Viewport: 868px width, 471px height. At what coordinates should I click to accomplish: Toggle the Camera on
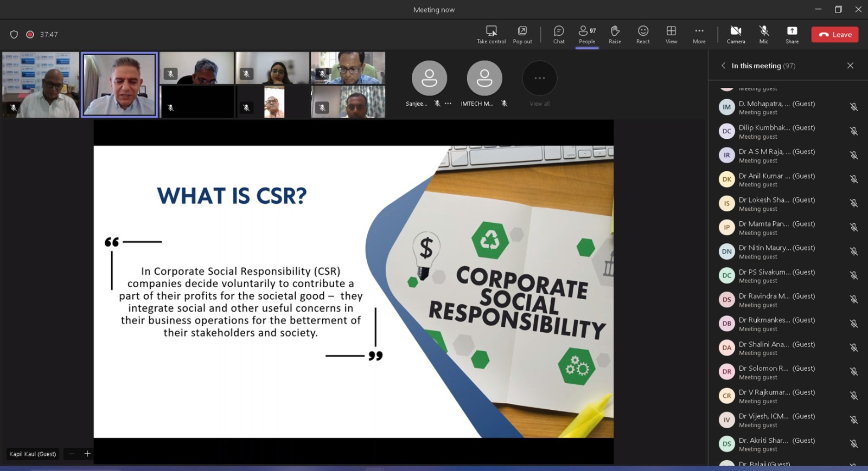tap(736, 34)
